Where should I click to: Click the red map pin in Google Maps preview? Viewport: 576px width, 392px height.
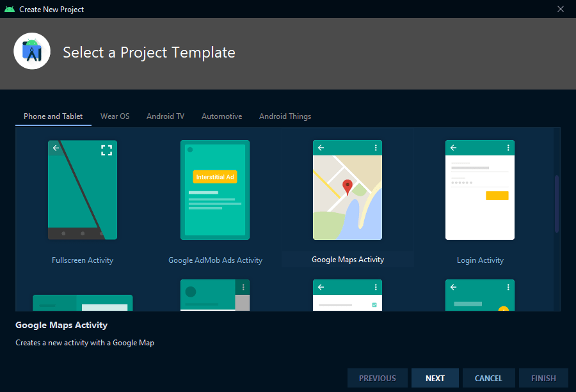[348, 187]
